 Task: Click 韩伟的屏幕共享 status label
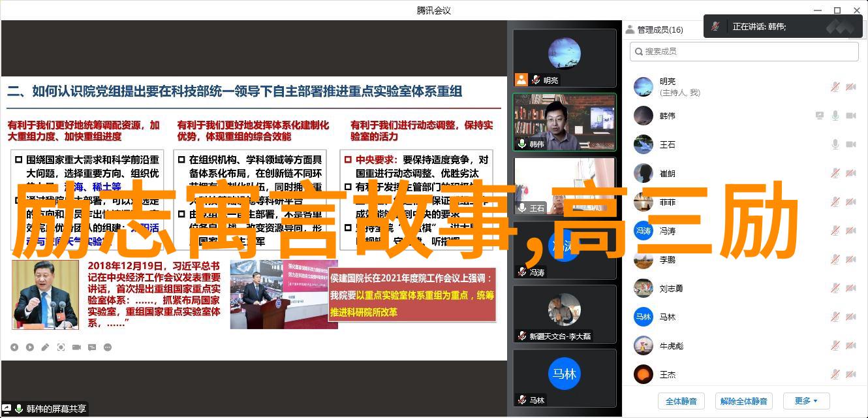(56, 409)
